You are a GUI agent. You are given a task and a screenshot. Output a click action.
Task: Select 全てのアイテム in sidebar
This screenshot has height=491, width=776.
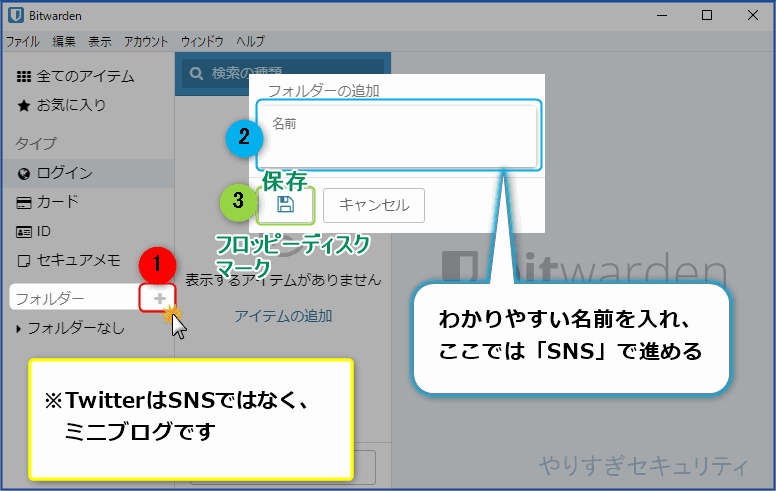[x=88, y=76]
